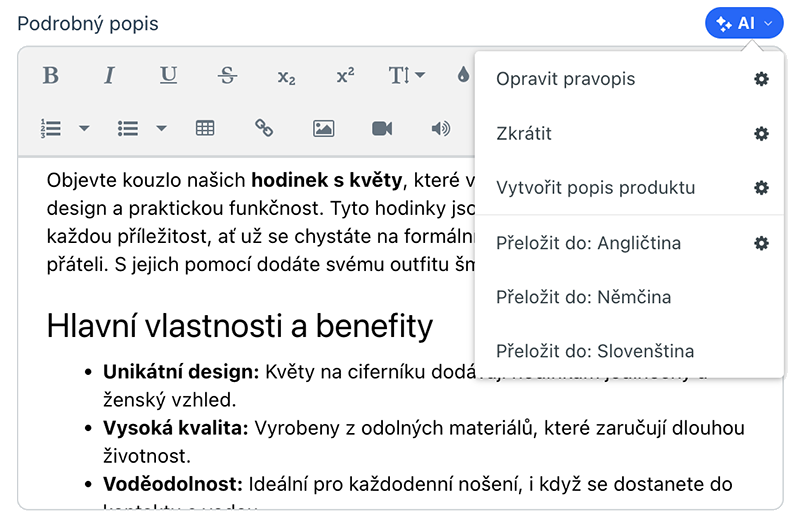Screen dimensions: 800x516
Task: Click the bold text hodinek s květy
Action: 327,180
